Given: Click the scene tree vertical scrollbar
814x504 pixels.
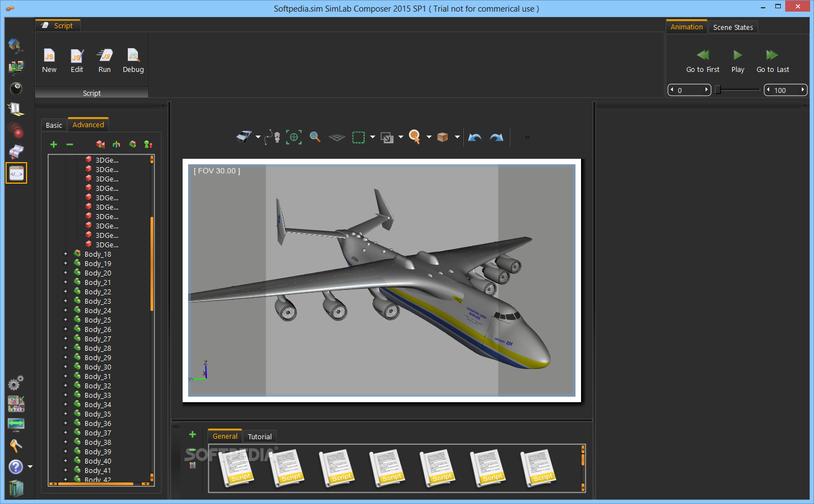Looking at the screenshot, I should [152, 263].
